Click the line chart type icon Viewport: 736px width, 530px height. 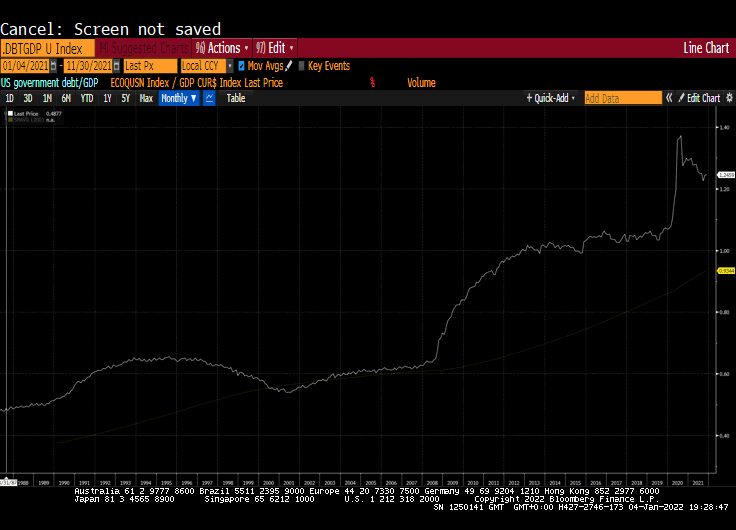coord(209,98)
